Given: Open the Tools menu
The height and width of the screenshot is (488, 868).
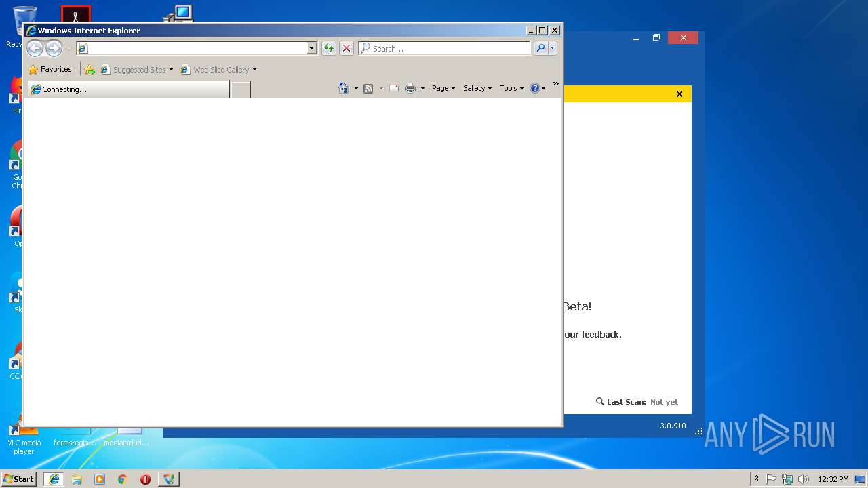Looking at the screenshot, I should point(512,88).
